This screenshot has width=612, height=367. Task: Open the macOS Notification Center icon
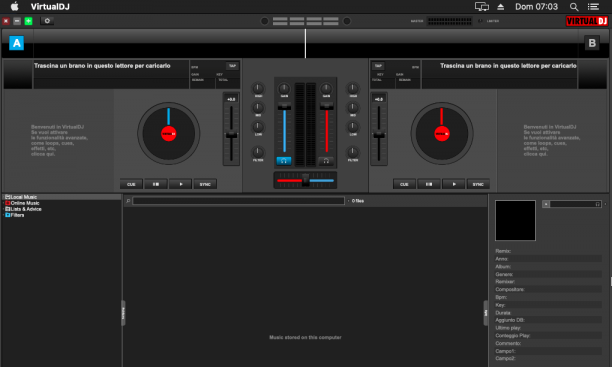click(593, 7)
